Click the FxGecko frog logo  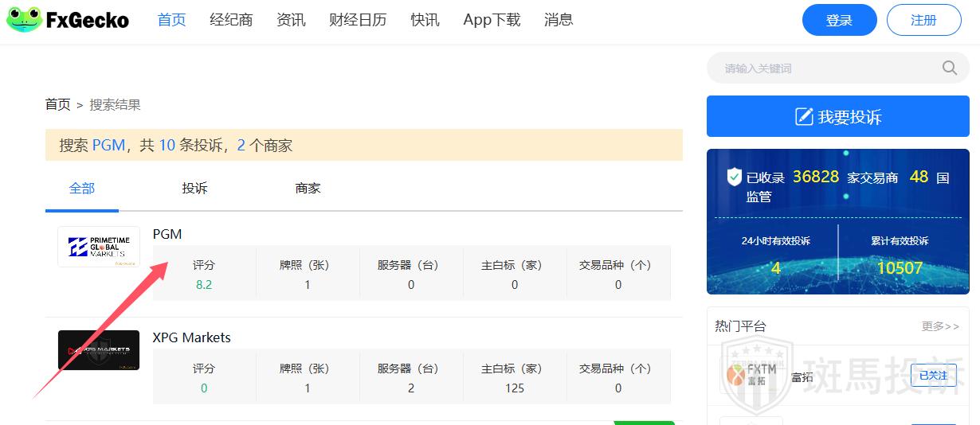point(24,20)
